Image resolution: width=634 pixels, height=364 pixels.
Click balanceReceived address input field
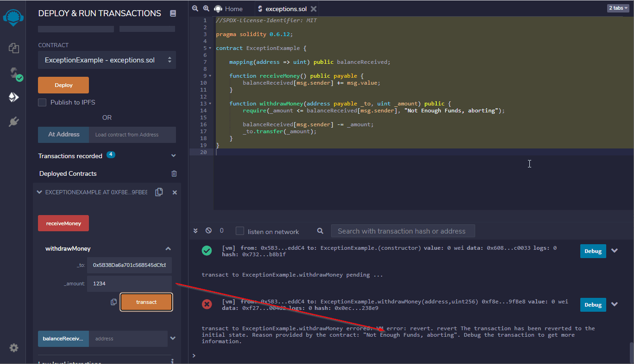pos(128,339)
